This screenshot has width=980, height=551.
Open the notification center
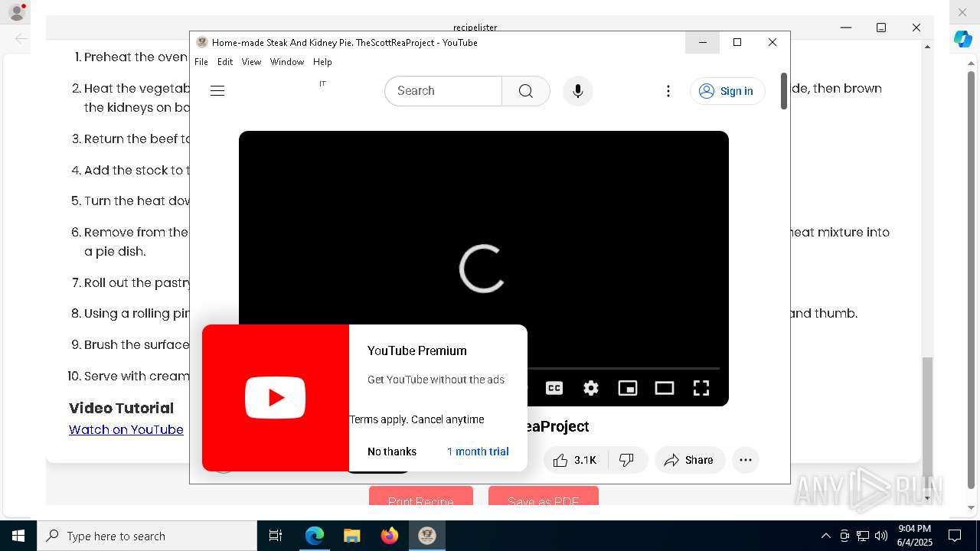(955, 536)
